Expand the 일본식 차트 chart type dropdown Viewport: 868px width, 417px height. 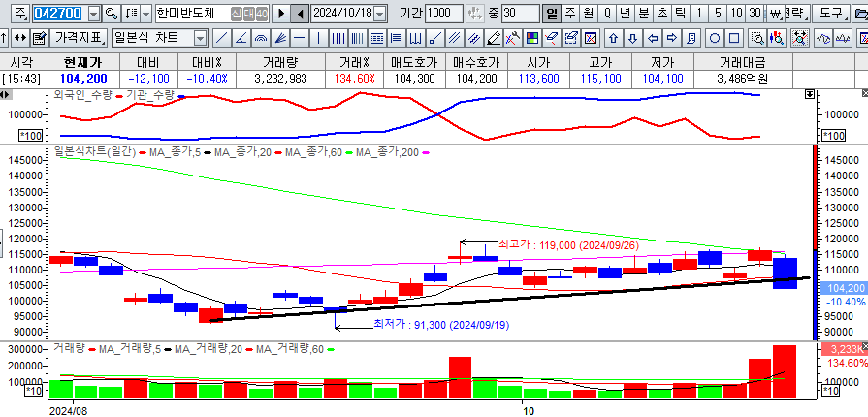(200, 38)
